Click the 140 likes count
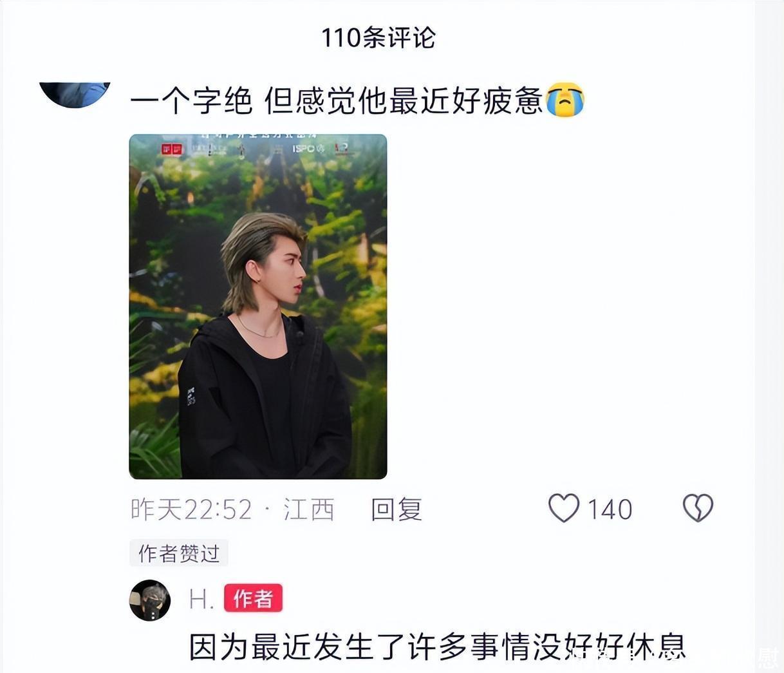Viewport: 784px width, 673px height. (x=610, y=509)
